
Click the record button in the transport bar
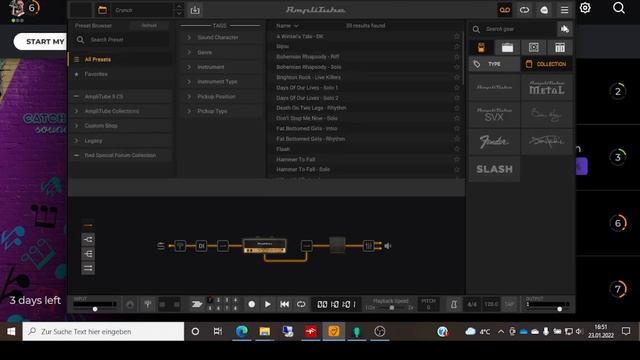(251, 304)
